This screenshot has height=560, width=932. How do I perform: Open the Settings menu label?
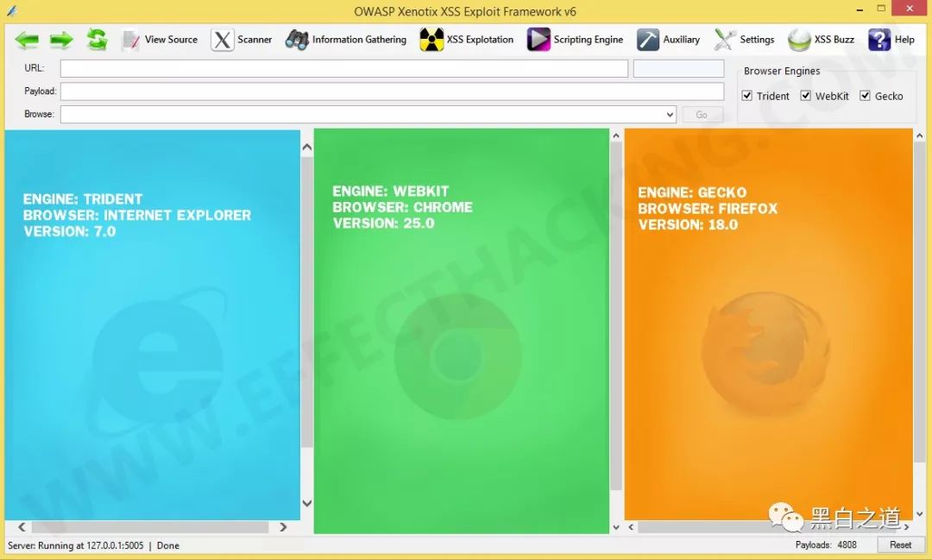click(x=757, y=39)
